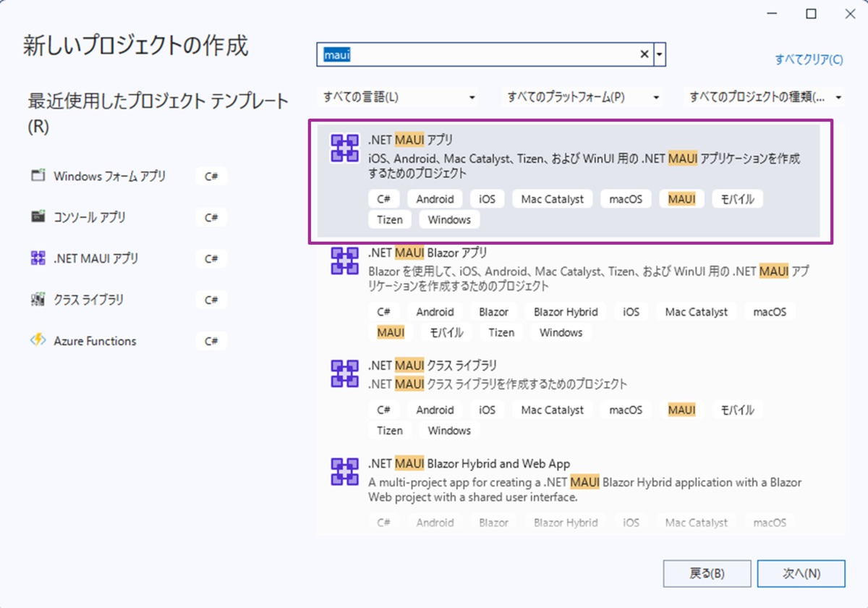Select クラス ライブラリ recent template
The width and height of the screenshot is (868, 608).
[x=129, y=300]
